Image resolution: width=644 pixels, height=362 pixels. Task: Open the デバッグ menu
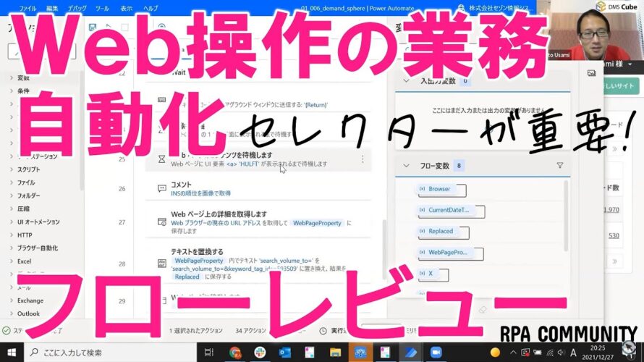tap(77, 8)
